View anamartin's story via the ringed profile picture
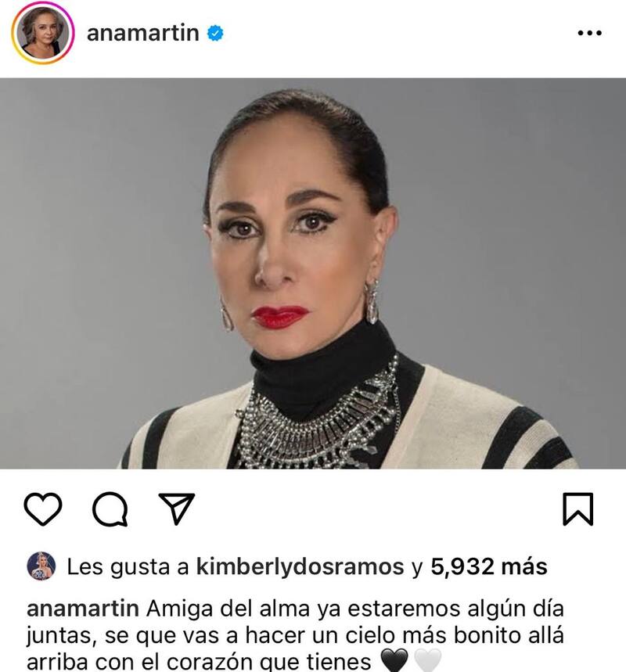Image resolution: width=626 pixels, height=672 pixels. pyautogui.click(x=43, y=33)
